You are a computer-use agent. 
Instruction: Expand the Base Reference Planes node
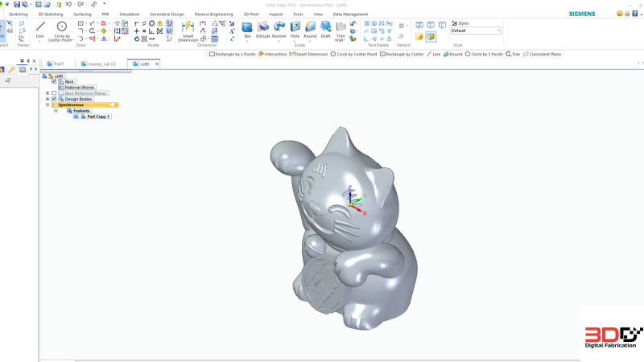[47, 93]
